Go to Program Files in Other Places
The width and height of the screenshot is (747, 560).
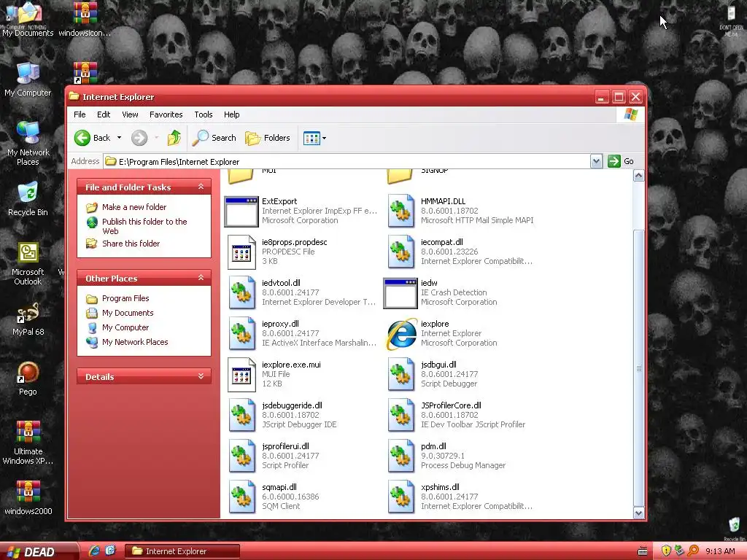coord(125,298)
